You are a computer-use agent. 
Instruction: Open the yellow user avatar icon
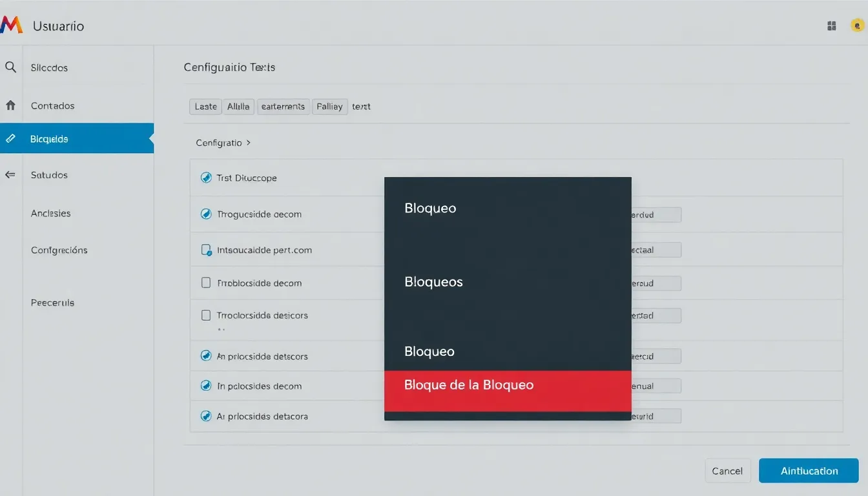coord(857,26)
